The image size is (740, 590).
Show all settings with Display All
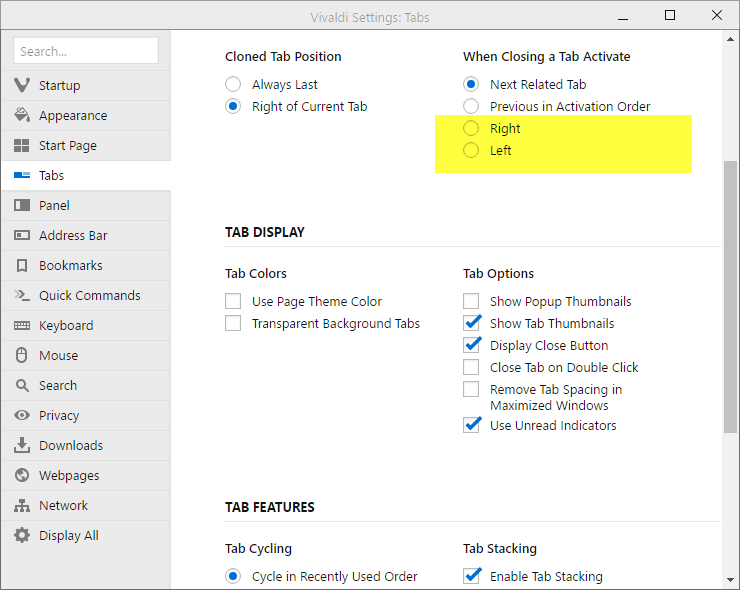coord(86,536)
